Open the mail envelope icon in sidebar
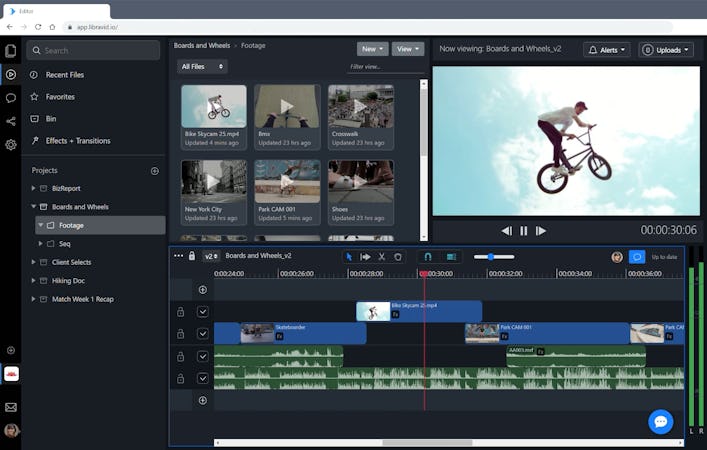The width and height of the screenshot is (707, 450). click(x=11, y=407)
